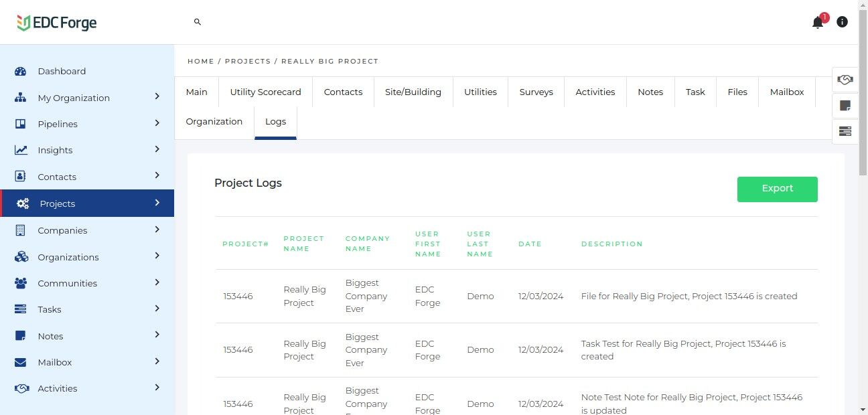Click the Pipelines board icon

tap(20, 124)
